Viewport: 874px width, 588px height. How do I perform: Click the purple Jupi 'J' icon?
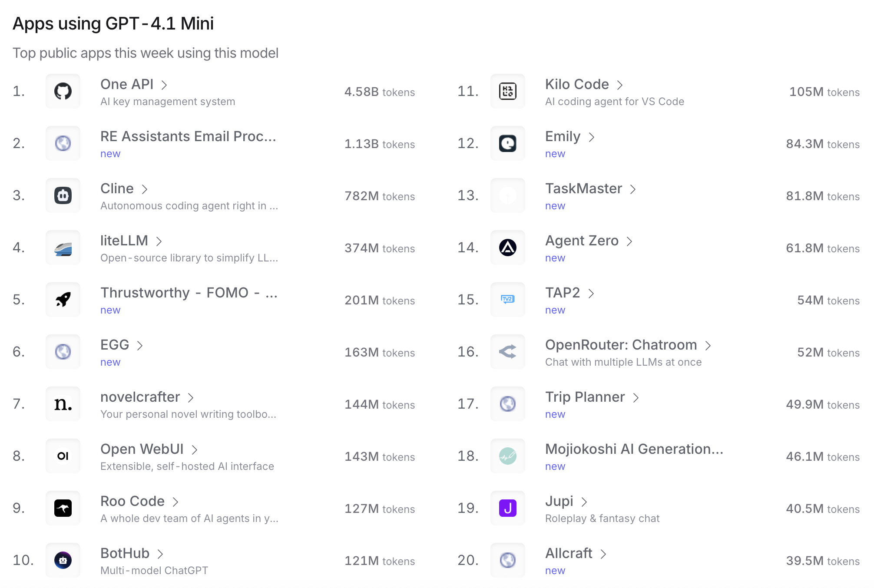tap(507, 508)
